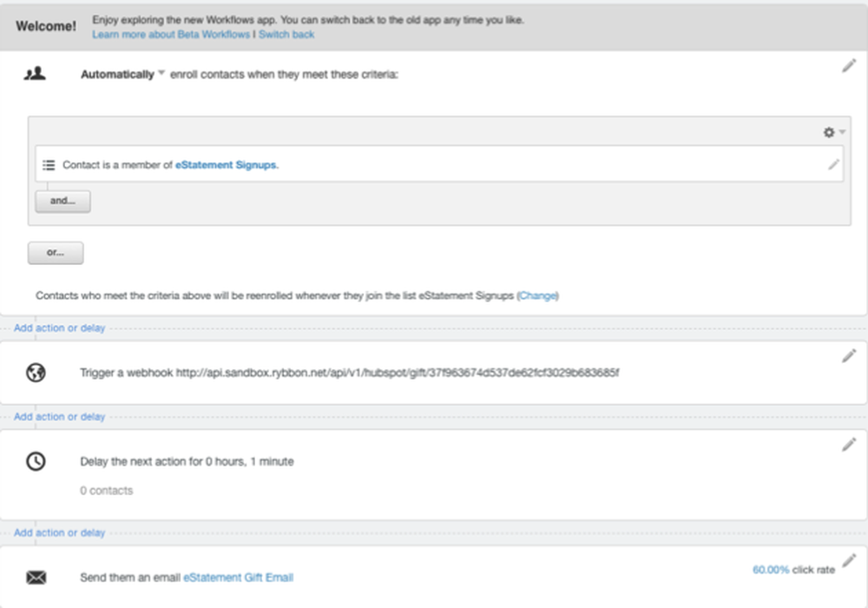Click the send email envelope icon
The height and width of the screenshot is (608, 868).
[35, 577]
